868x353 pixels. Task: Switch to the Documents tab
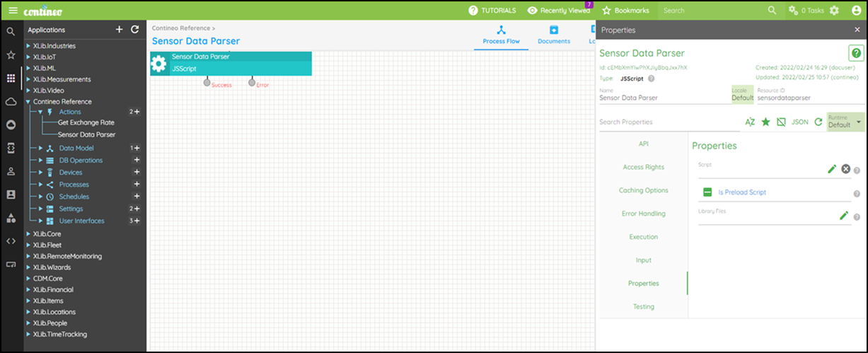point(553,35)
